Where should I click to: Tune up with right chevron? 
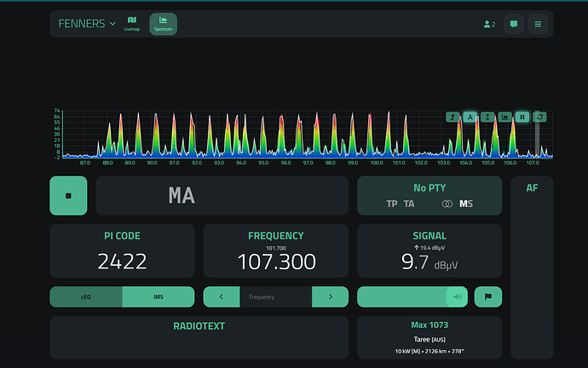point(330,296)
